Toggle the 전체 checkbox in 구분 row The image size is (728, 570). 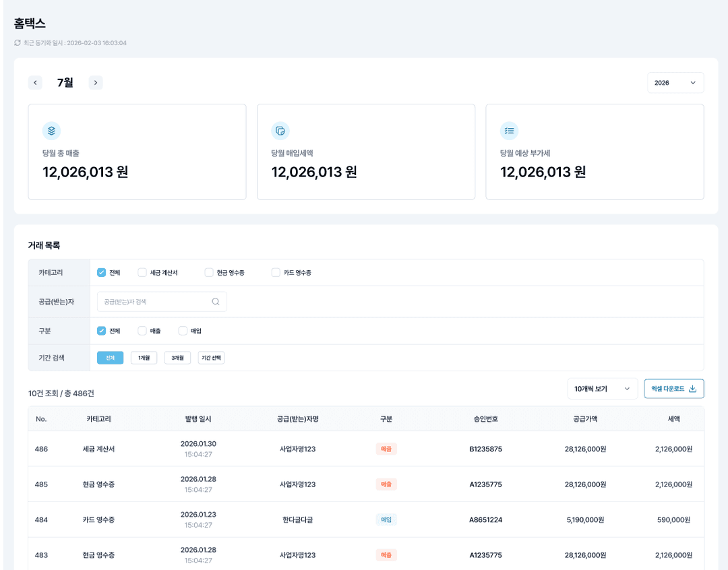[101, 331]
